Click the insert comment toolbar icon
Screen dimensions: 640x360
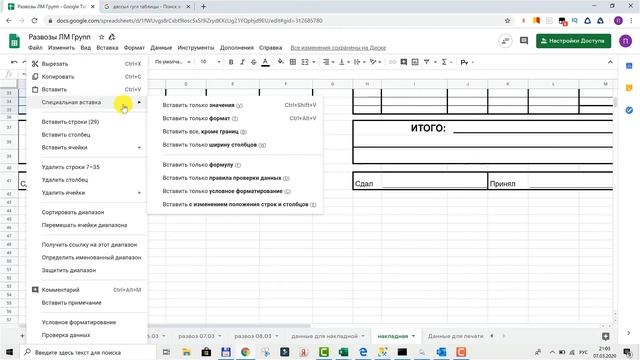pyautogui.click(x=404, y=62)
